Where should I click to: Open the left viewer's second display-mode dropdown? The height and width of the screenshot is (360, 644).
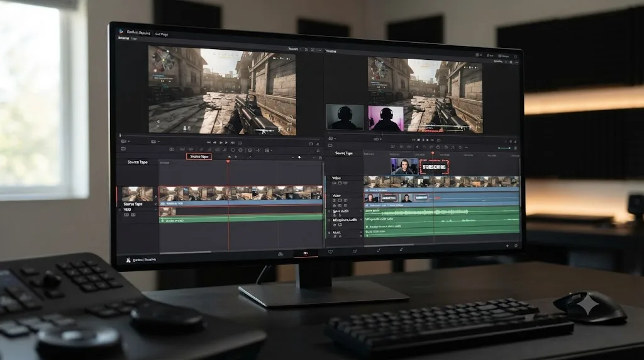pos(155,142)
